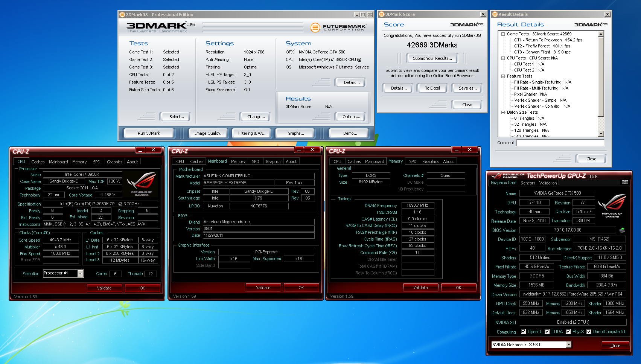The height and width of the screenshot is (364, 641).
Task: Switch to the Validation tab in GPU-Z
Action: coord(548,183)
